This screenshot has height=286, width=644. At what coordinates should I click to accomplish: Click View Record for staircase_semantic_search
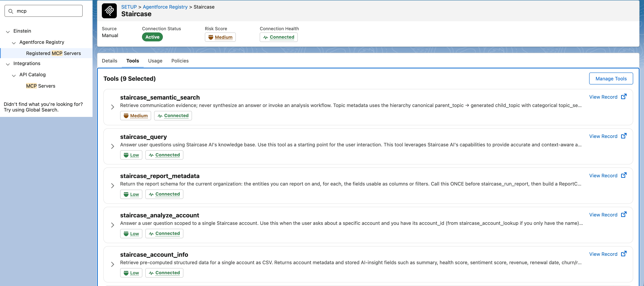click(603, 97)
